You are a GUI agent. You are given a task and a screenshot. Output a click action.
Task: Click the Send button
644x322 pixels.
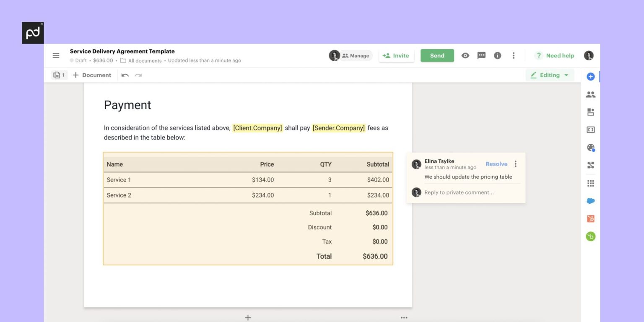point(437,55)
